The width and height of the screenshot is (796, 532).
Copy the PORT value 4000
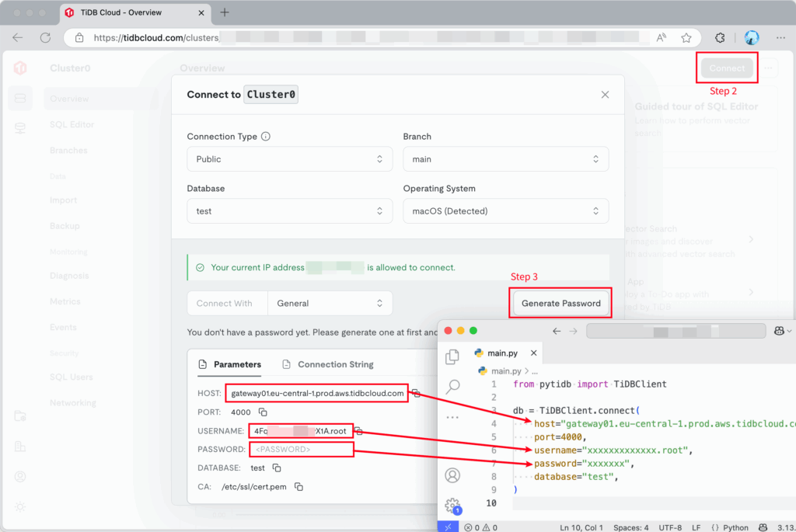[263, 412]
